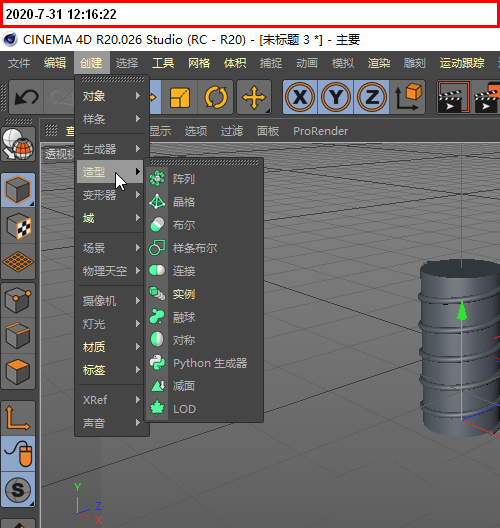Open the 工具 menu
500x528 pixels.
tap(163, 63)
